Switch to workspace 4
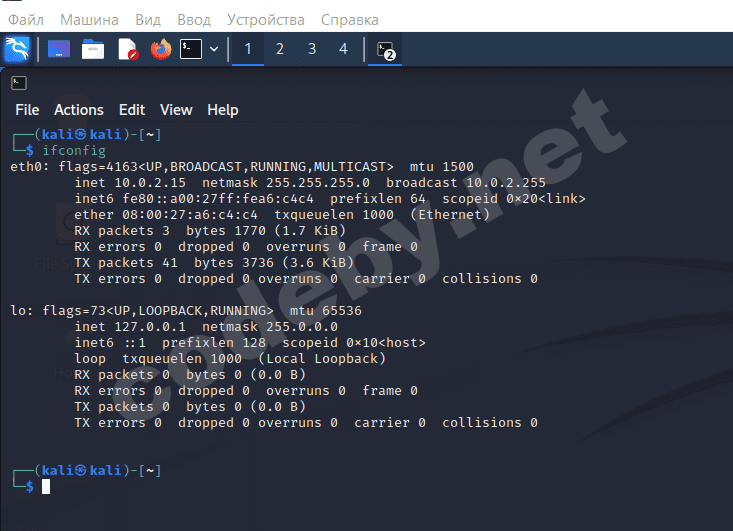The height and width of the screenshot is (531, 733). [x=343, y=49]
